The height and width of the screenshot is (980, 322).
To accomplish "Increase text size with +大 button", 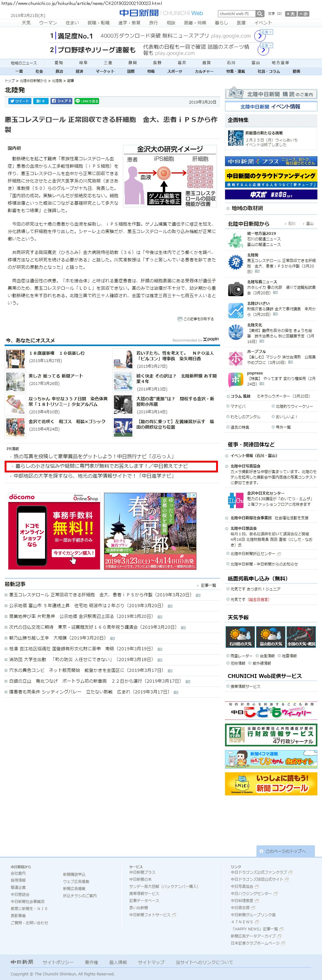I will click(291, 14).
